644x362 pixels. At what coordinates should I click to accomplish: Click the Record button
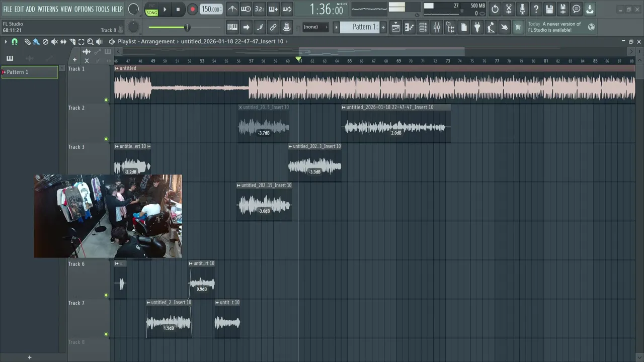click(x=192, y=9)
